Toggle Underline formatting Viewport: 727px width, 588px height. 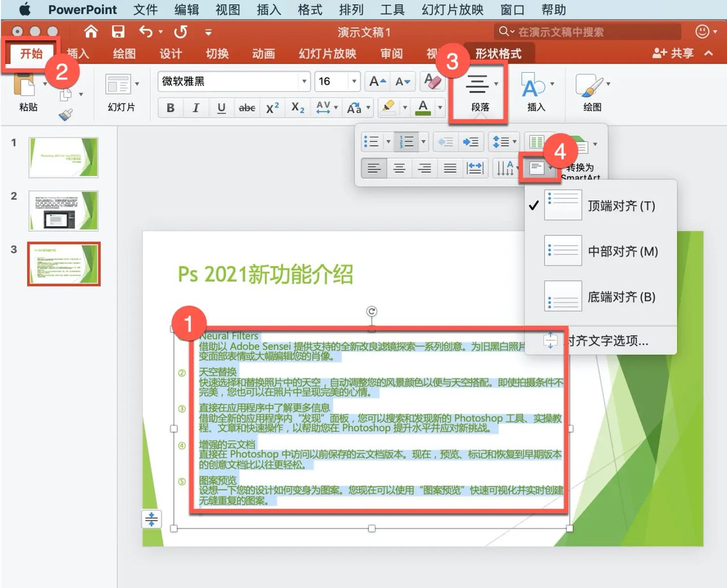[222, 108]
